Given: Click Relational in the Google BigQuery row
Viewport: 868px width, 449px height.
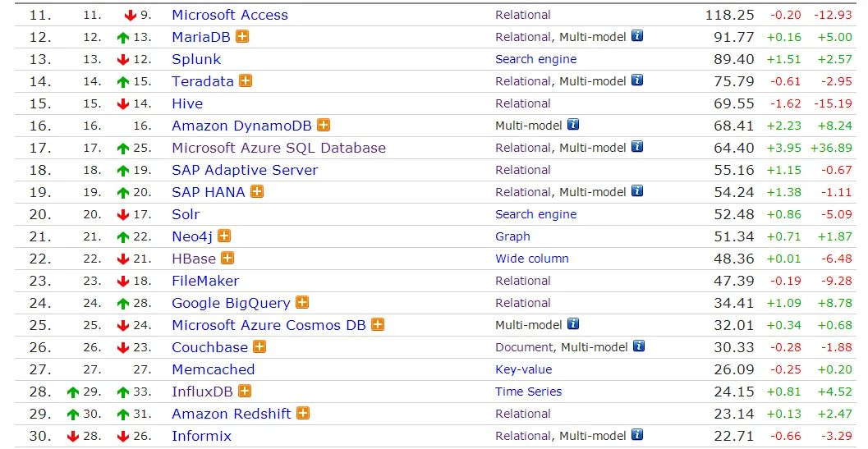Looking at the screenshot, I should coord(523,303).
